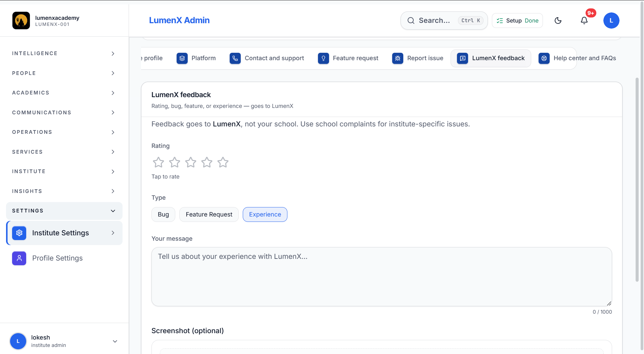
Task: Click the Setup checklist icon
Action: point(500,21)
